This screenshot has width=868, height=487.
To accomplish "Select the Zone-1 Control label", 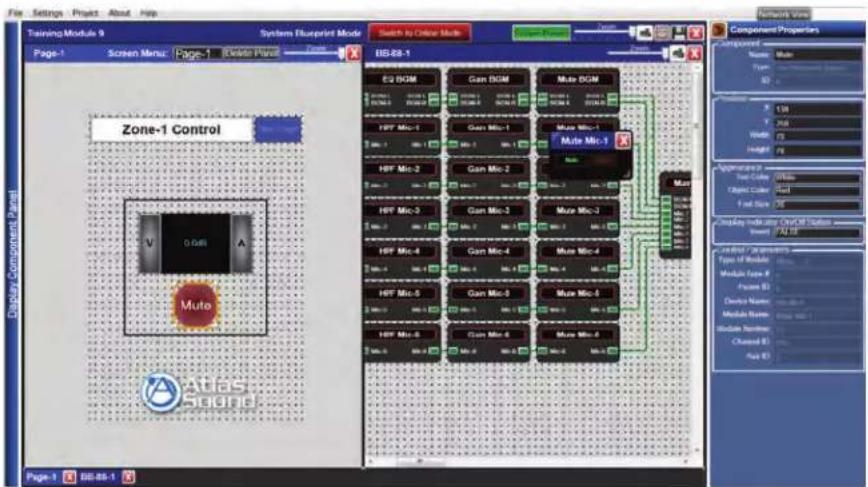I will pos(171,130).
